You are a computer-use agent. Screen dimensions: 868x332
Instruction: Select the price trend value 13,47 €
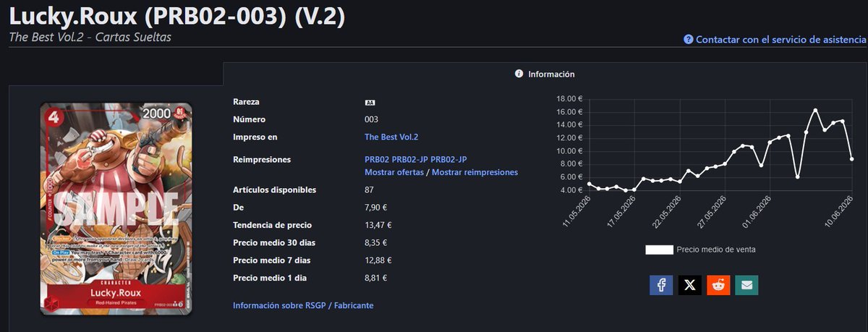point(378,225)
